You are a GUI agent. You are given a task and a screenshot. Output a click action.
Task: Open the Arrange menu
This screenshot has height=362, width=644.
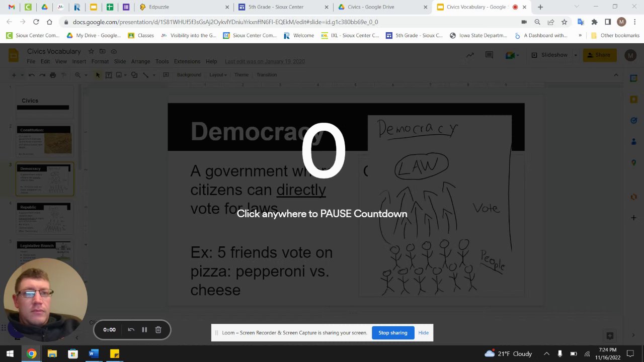click(x=140, y=61)
